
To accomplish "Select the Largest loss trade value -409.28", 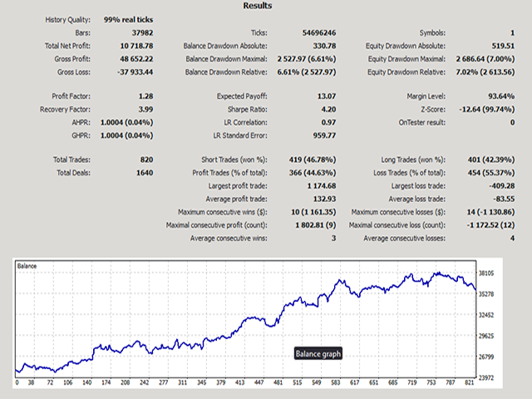I will (x=502, y=186).
